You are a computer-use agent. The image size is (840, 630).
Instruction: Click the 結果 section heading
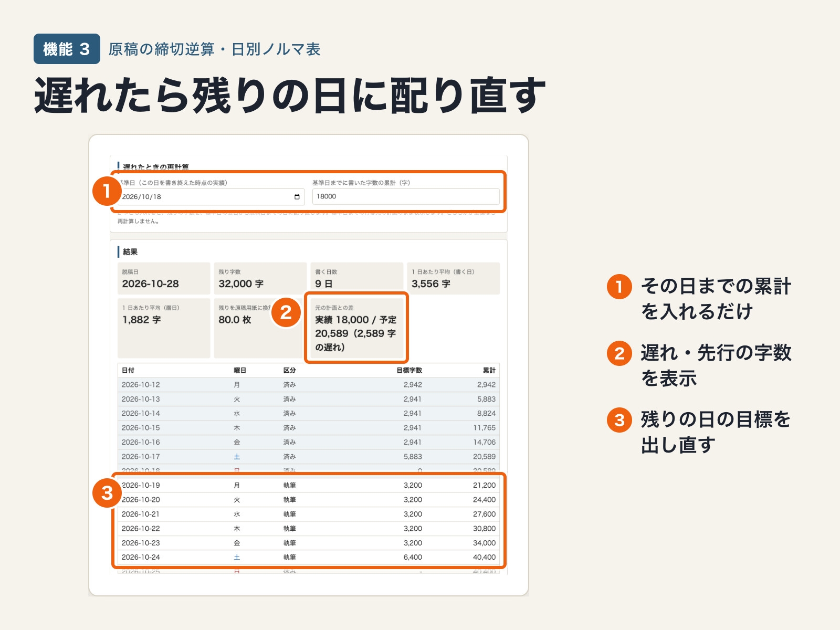click(130, 252)
